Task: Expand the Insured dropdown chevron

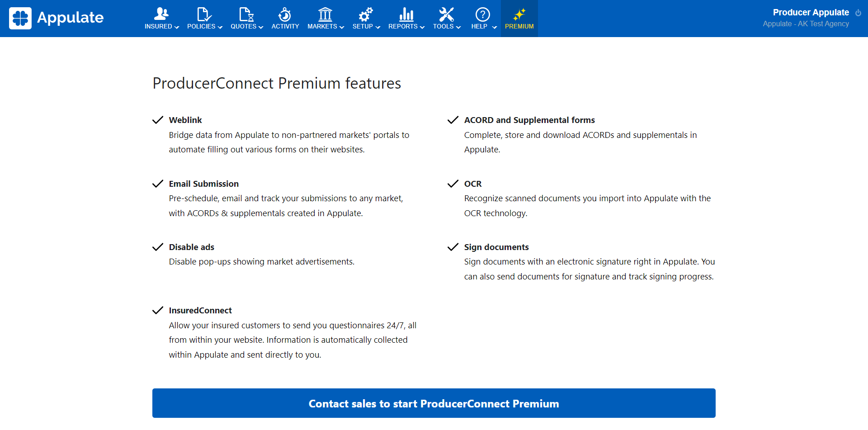Action: click(177, 27)
